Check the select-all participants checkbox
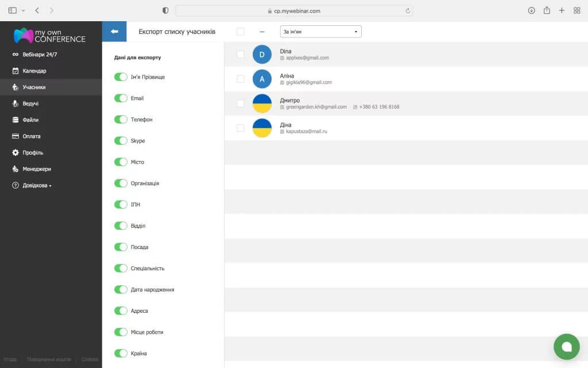588x368 pixels. [241, 32]
